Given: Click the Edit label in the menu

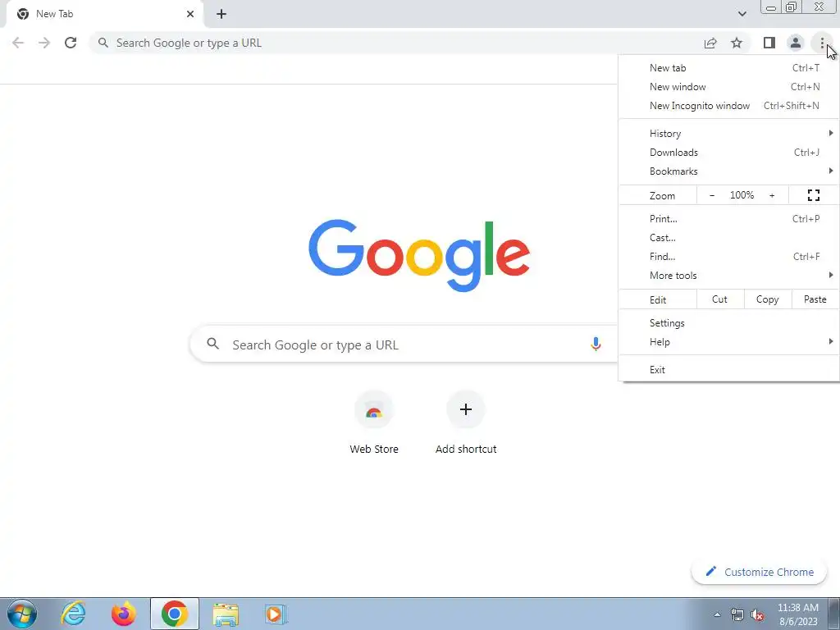Looking at the screenshot, I should [x=658, y=300].
